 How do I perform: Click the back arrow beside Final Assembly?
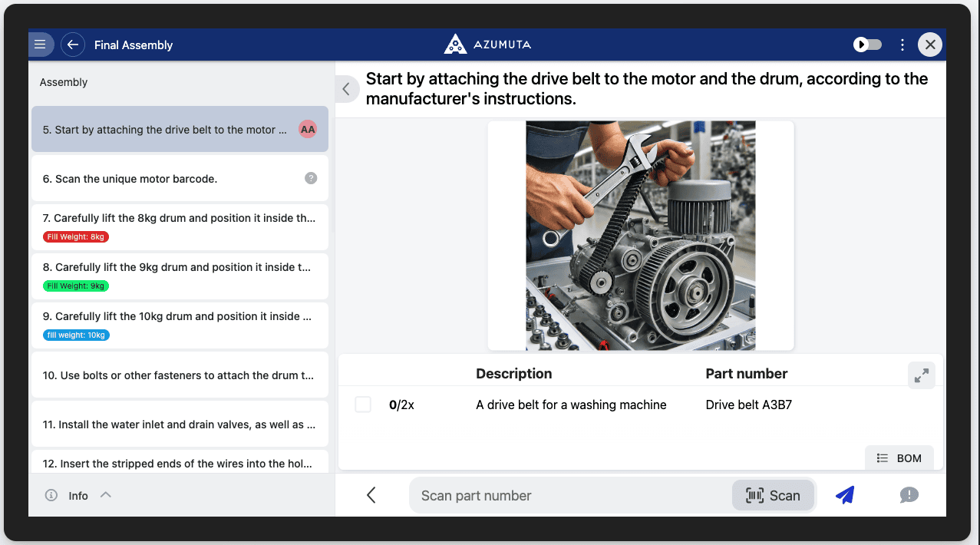[x=72, y=44]
